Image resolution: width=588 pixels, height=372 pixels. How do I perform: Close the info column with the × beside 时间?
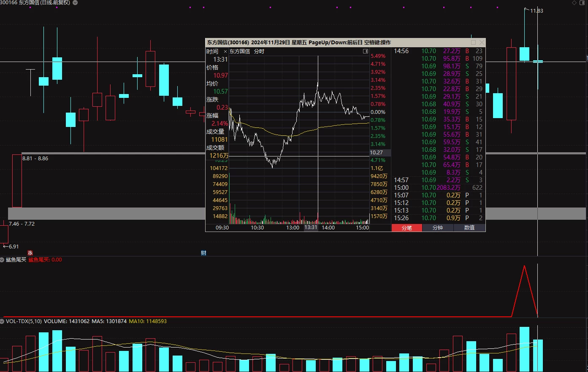(225, 51)
